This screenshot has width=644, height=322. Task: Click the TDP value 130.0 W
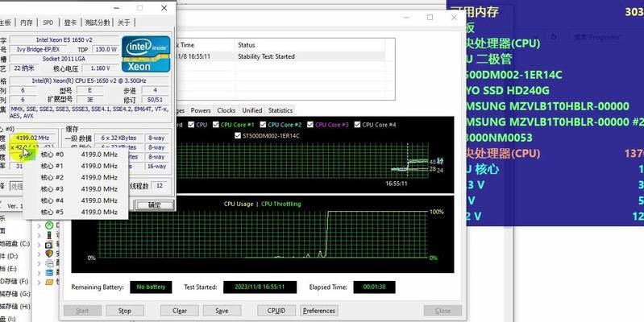click(x=106, y=49)
